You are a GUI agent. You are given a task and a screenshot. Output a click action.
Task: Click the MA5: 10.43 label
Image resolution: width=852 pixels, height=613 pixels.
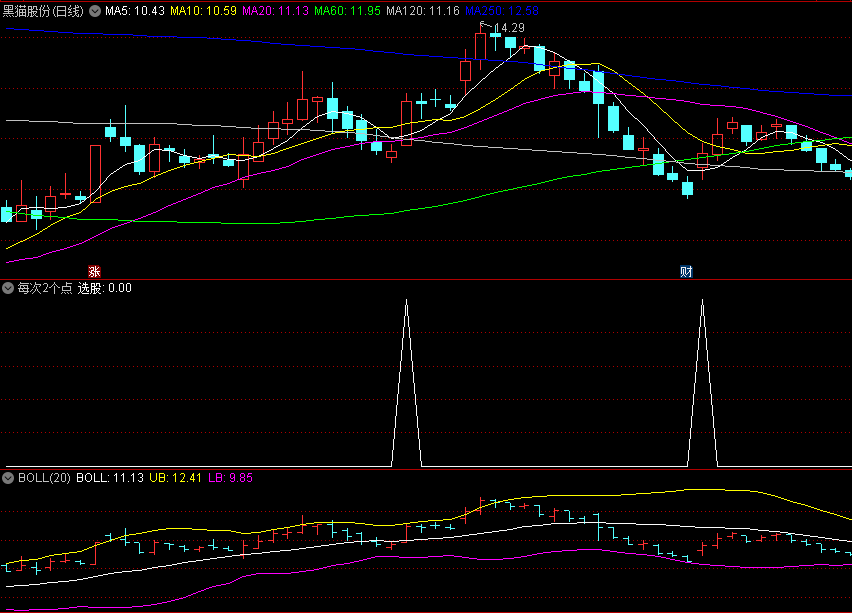point(135,11)
